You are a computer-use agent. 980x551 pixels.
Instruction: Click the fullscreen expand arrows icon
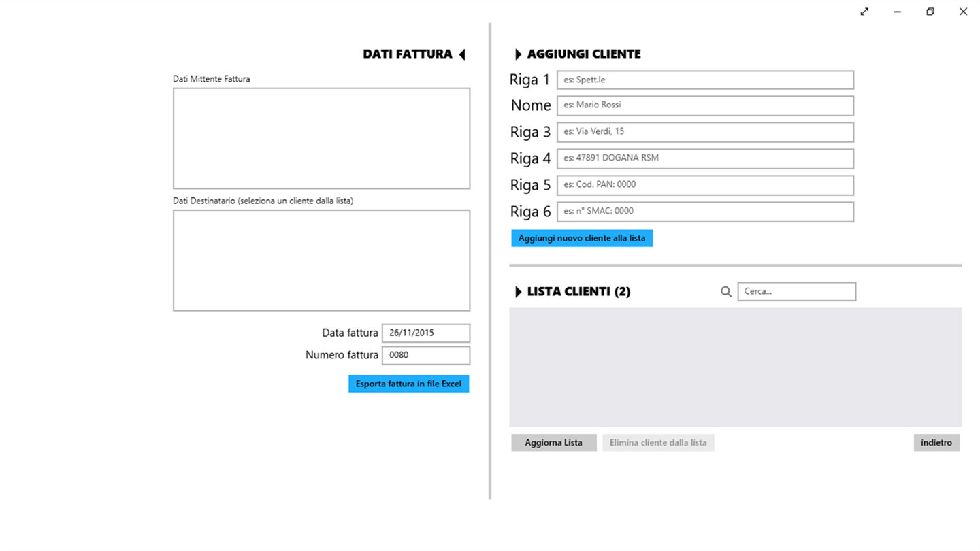point(864,12)
